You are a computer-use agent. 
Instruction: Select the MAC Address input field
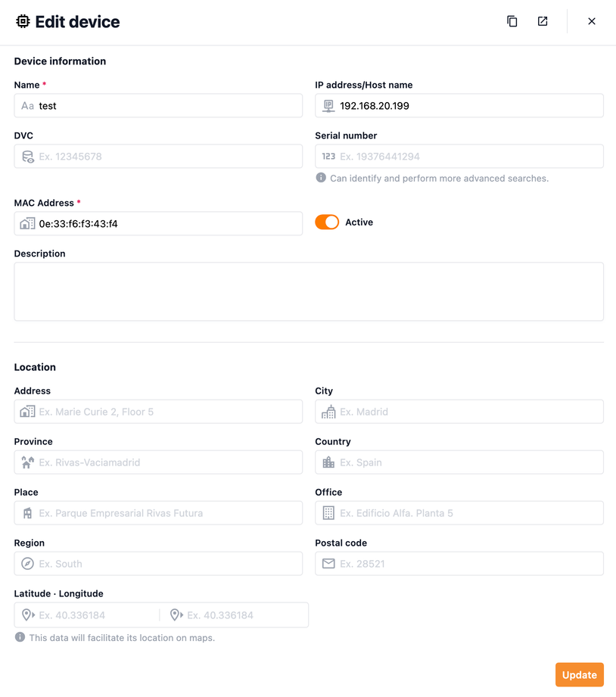click(166, 224)
